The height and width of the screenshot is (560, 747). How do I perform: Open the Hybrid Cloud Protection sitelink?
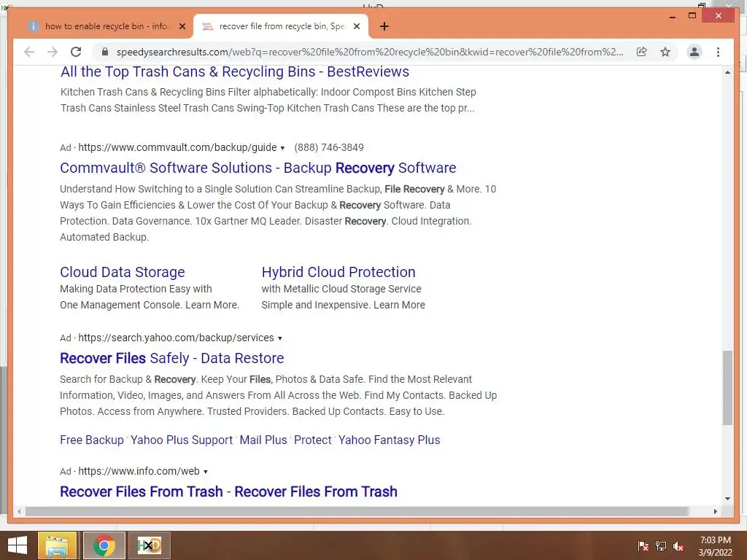click(338, 272)
